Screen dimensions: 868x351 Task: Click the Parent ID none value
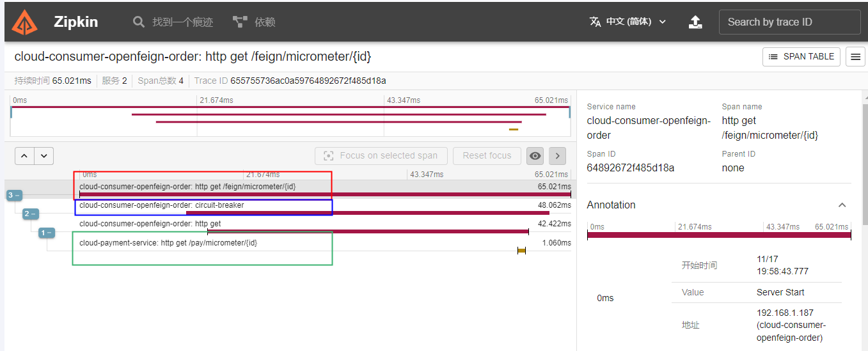click(x=733, y=168)
